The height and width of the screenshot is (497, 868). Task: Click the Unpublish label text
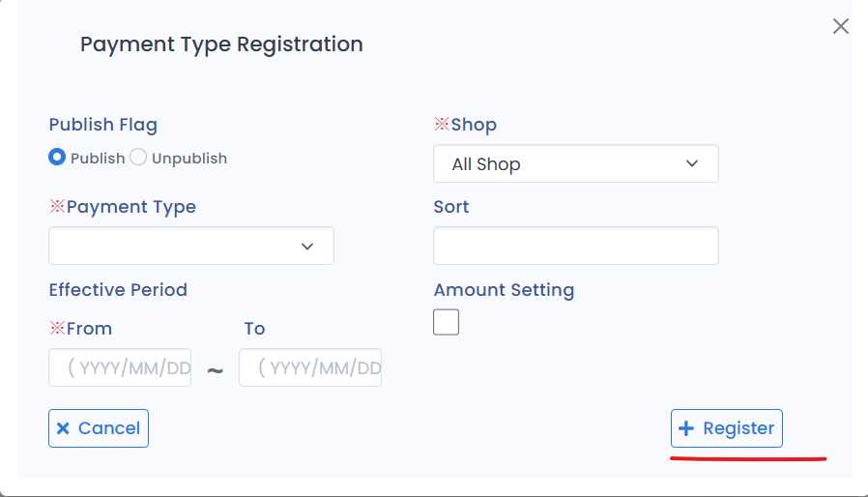point(189,159)
